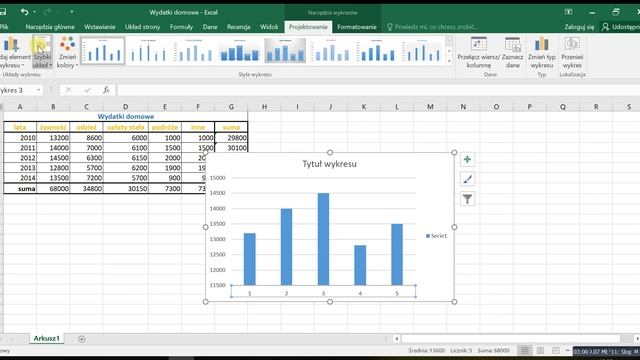Click the Undo arrow in title bar
The image size is (640, 360).
[x=24, y=12]
